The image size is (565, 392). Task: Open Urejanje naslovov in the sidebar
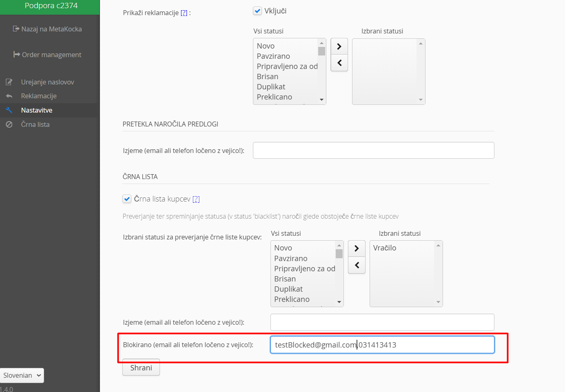[x=47, y=82]
